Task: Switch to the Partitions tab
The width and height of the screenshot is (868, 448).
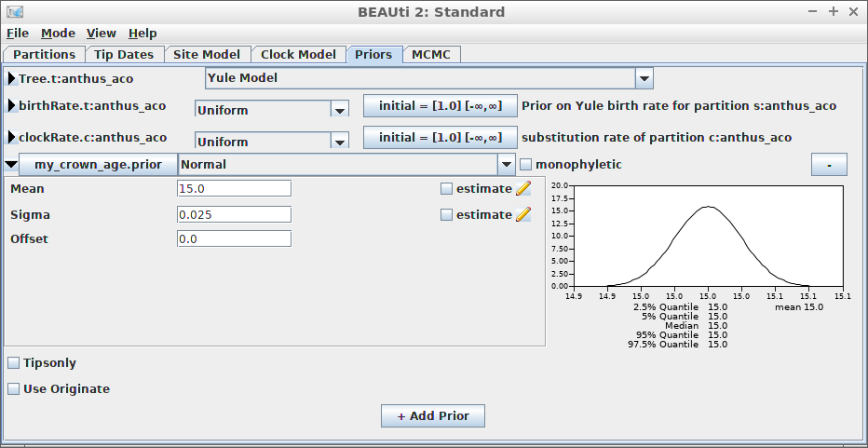Action: [x=45, y=55]
